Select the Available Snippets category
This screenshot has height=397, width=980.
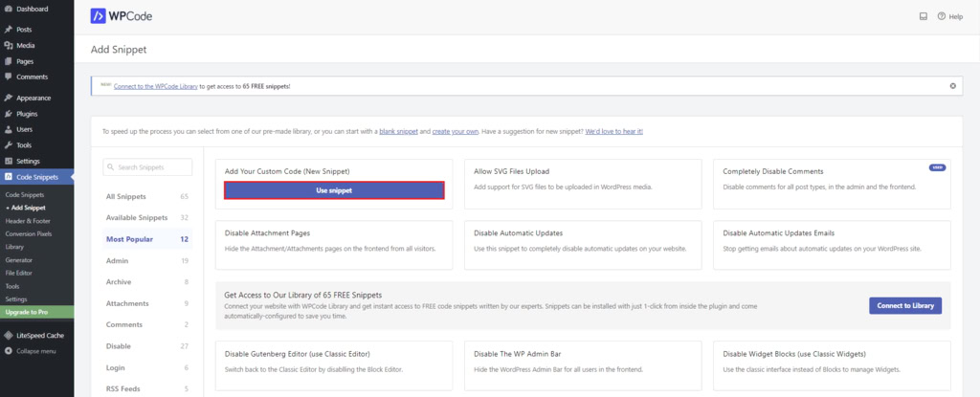point(136,217)
